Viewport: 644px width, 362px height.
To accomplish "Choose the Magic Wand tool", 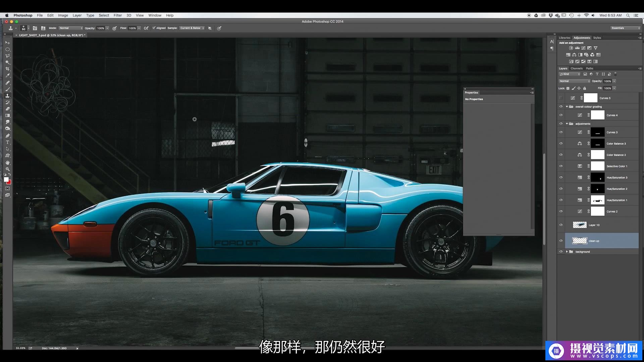I will pos(7,62).
